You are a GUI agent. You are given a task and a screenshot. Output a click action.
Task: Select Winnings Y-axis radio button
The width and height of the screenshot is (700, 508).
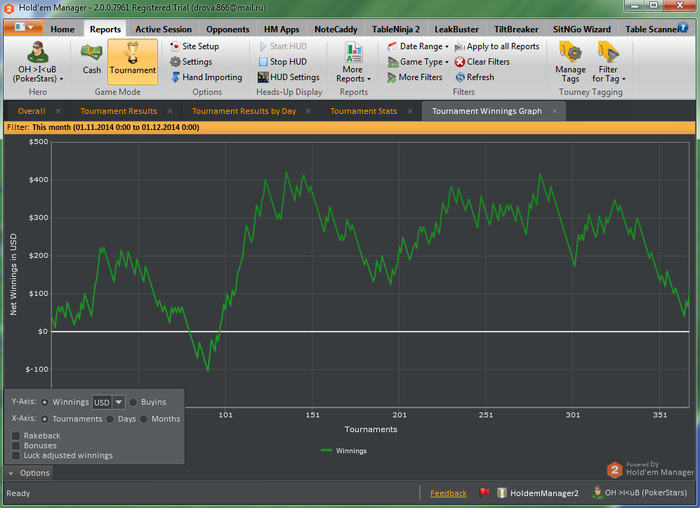point(44,402)
